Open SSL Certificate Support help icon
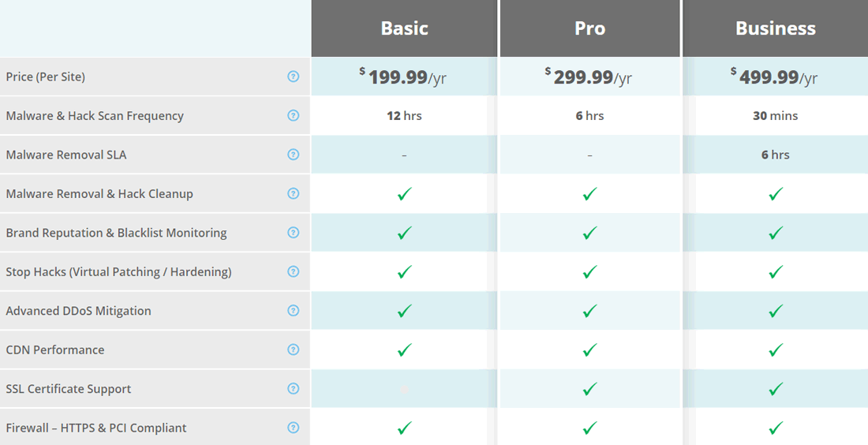 coord(294,388)
